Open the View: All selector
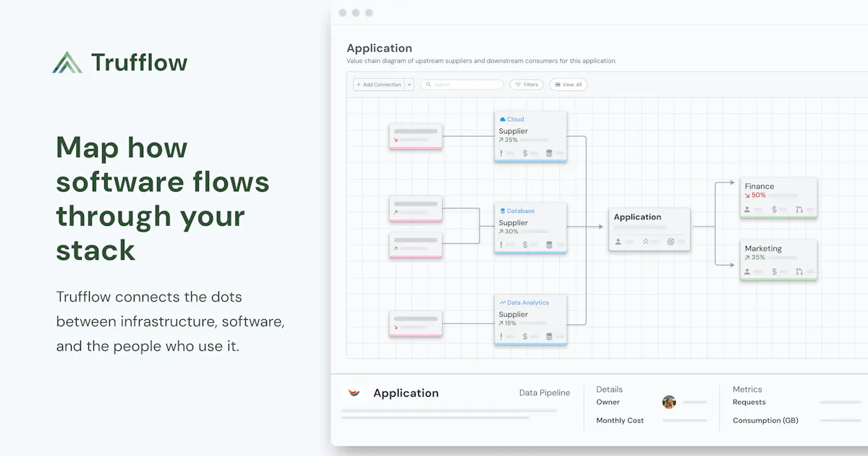The width and height of the screenshot is (868, 456). [569, 85]
